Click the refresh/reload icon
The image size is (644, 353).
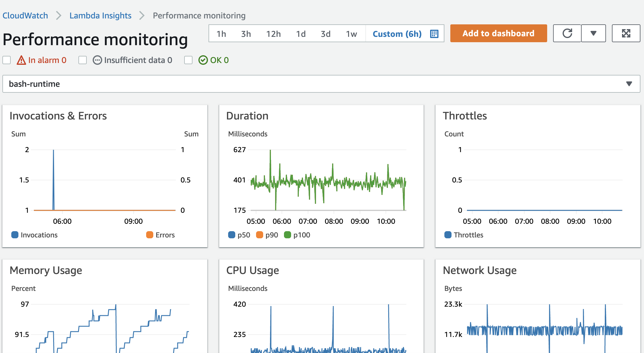(568, 34)
